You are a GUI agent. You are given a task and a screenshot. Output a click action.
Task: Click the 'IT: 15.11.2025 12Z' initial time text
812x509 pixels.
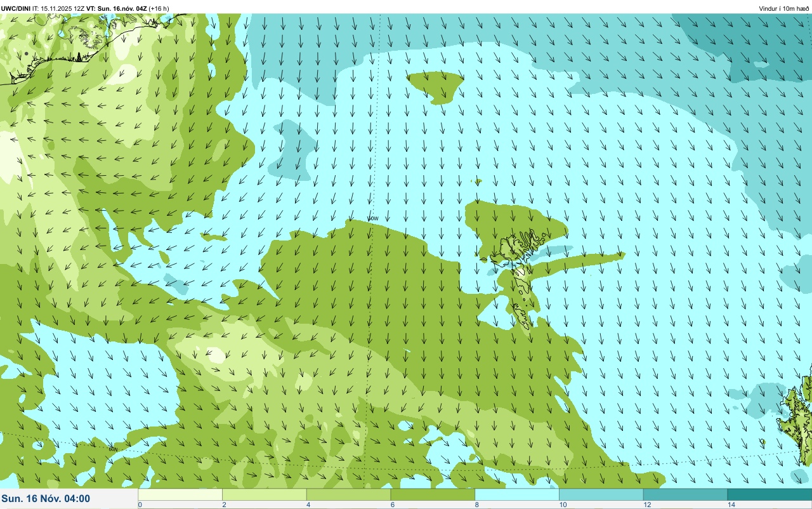pos(58,8)
